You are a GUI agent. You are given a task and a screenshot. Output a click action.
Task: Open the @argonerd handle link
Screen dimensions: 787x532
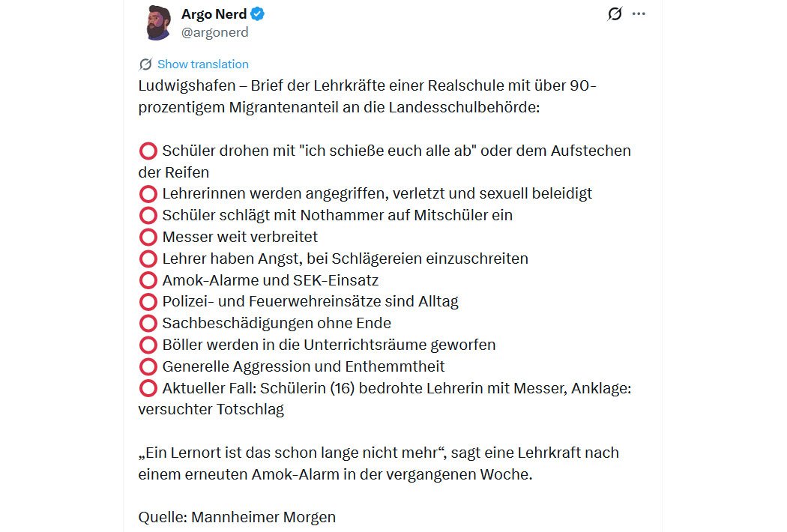pyautogui.click(x=215, y=32)
